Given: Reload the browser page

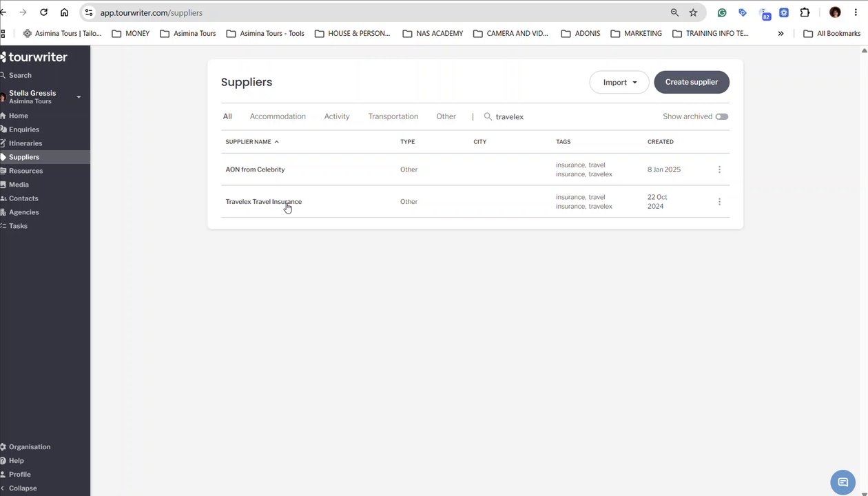Looking at the screenshot, I should pyautogui.click(x=44, y=12).
